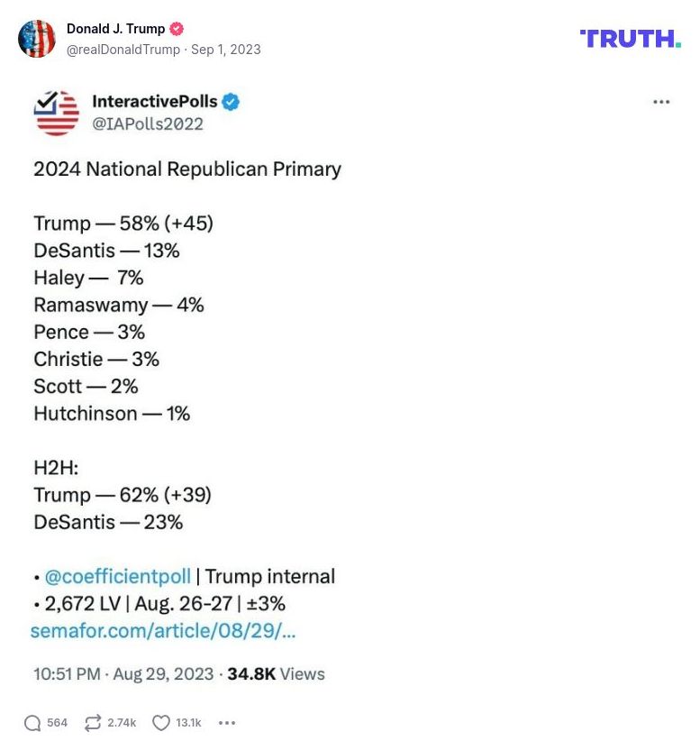This screenshot has width=700, height=750.
Task: Select the Aug 29, 2023 timestamp
Action: point(162,673)
